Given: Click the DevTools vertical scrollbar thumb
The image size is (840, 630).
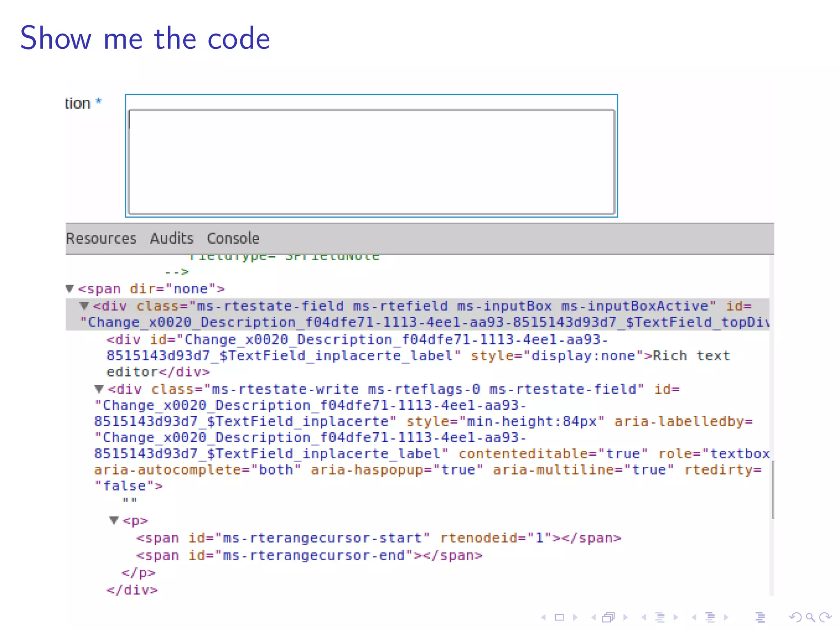Looking at the screenshot, I should point(773,490).
